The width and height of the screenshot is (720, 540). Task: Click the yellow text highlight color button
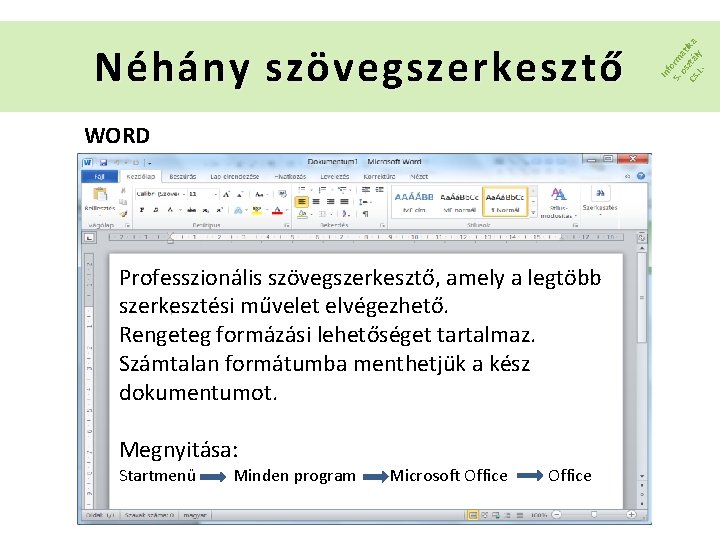coord(256,210)
